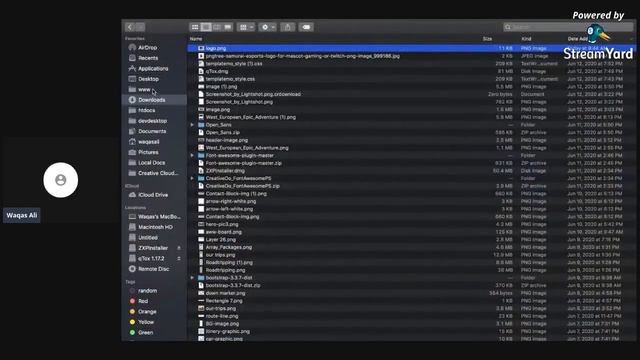
Task: Sort by the Kind column header
Action: (x=527, y=39)
